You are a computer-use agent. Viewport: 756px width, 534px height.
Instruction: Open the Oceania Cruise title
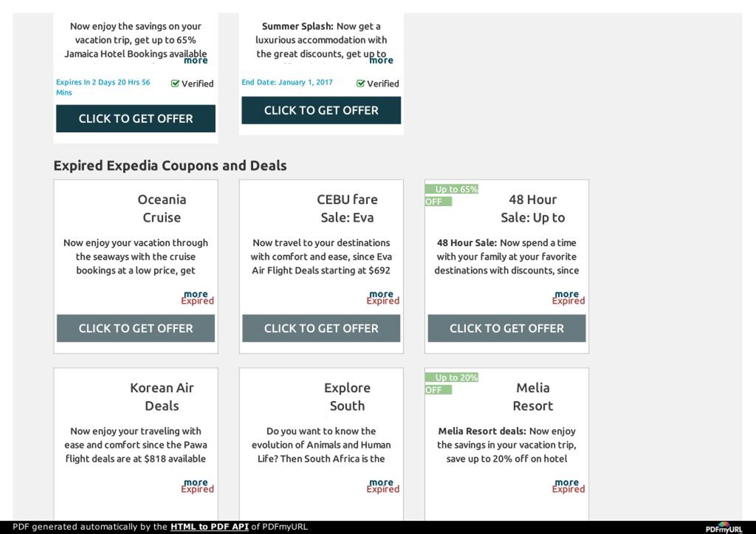162,209
